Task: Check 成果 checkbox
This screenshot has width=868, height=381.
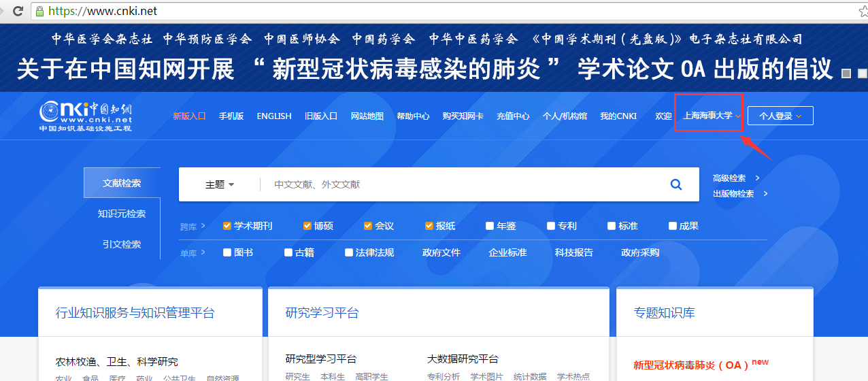Action: 673,226
